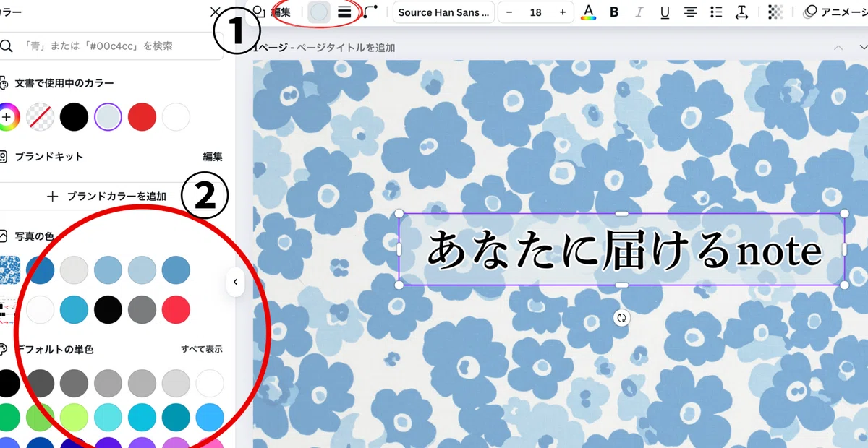868x448 pixels.
Task: Open the corner rounding icon
Action: 370,12
